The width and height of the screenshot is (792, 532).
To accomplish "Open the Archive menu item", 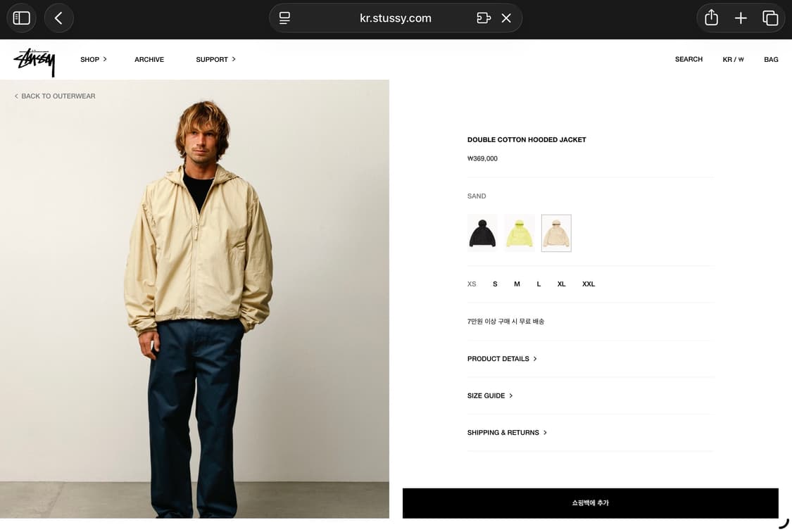I will point(149,60).
